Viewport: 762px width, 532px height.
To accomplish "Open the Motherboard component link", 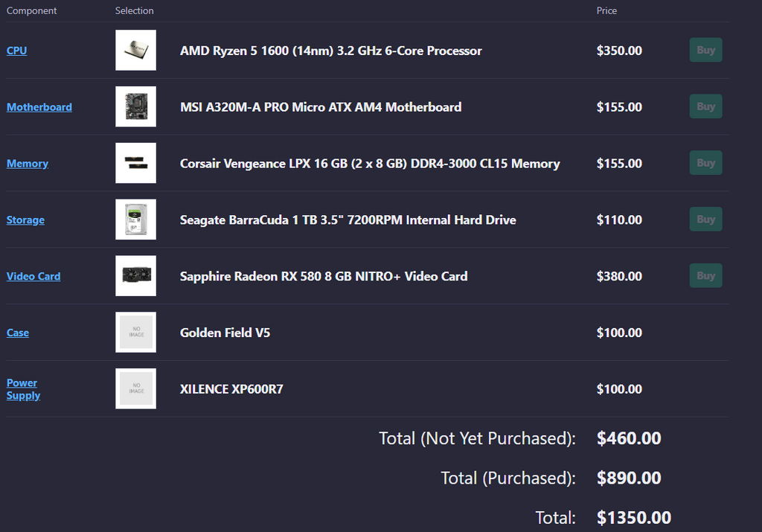I will 39,107.
